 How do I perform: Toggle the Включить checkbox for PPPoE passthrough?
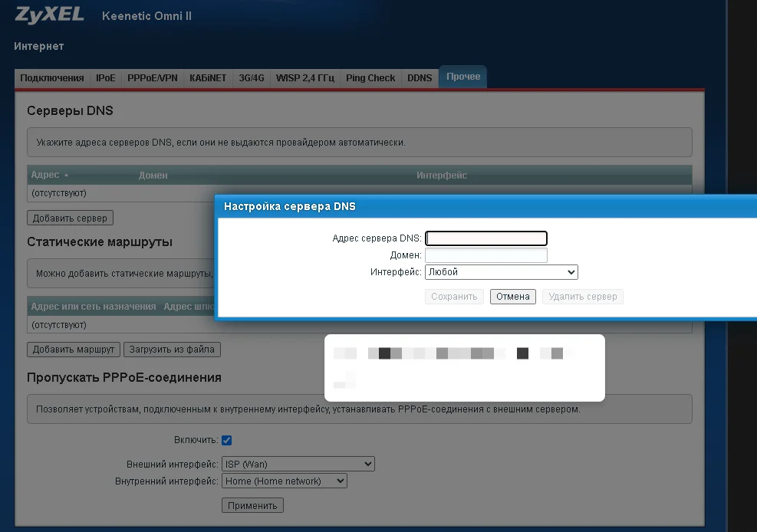pyautogui.click(x=226, y=440)
